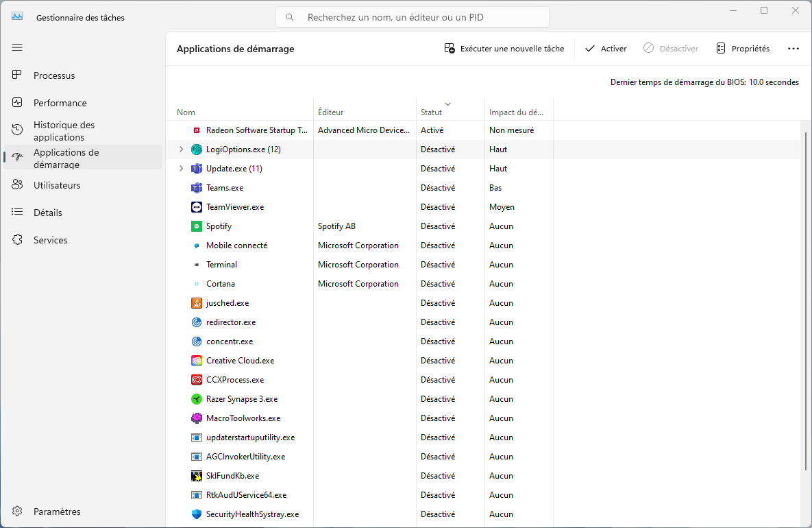Screen dimensions: 812x528
Task: Select the TeamViewer.exe icon
Action: tap(197, 207)
